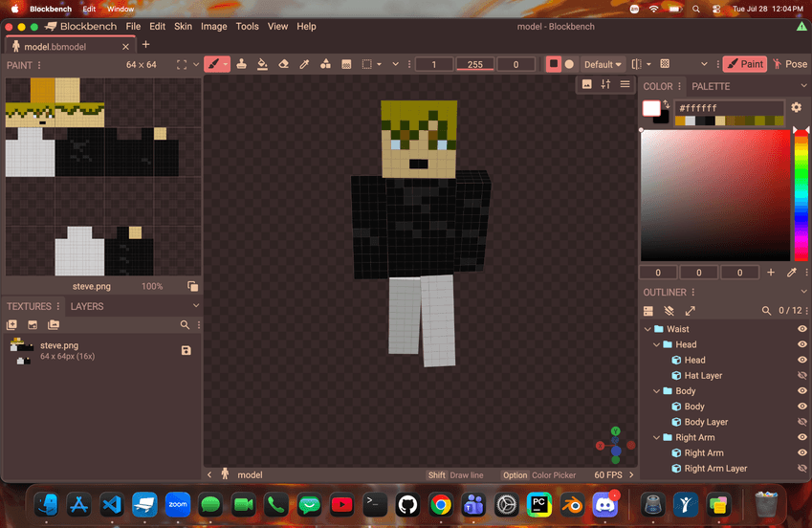
Task: Click the outliner expand arrows icon
Action: tap(691, 311)
